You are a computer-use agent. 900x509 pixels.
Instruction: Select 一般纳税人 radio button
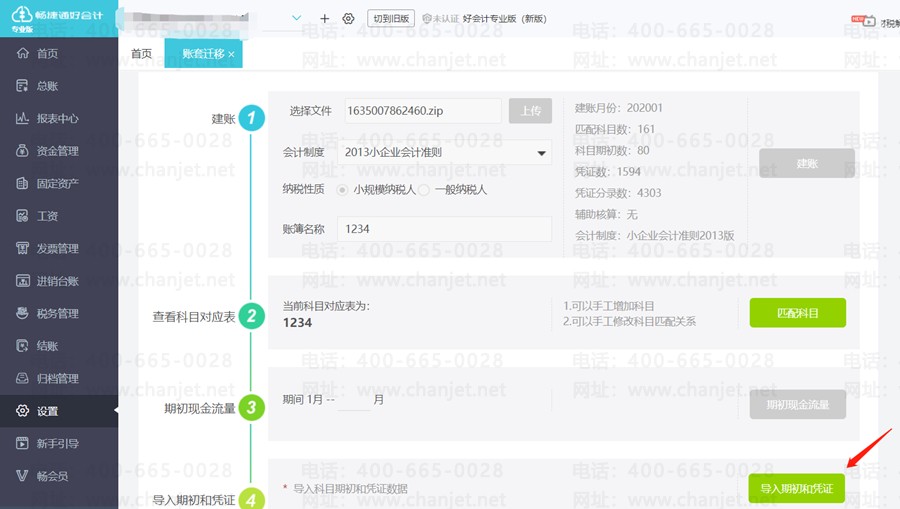point(424,190)
